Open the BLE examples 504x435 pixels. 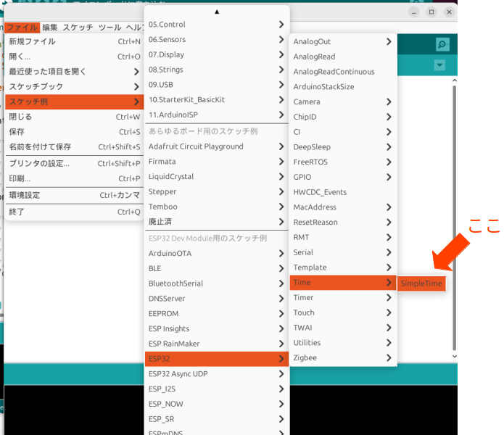coord(217,268)
